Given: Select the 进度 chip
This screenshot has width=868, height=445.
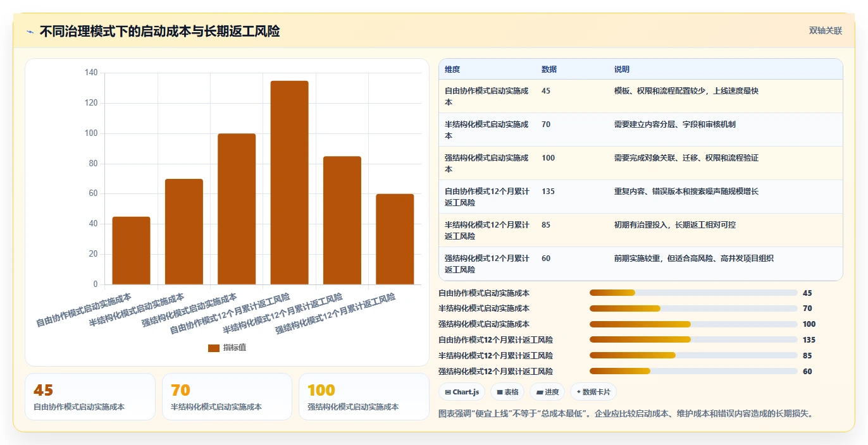Looking at the screenshot, I should 547,392.
